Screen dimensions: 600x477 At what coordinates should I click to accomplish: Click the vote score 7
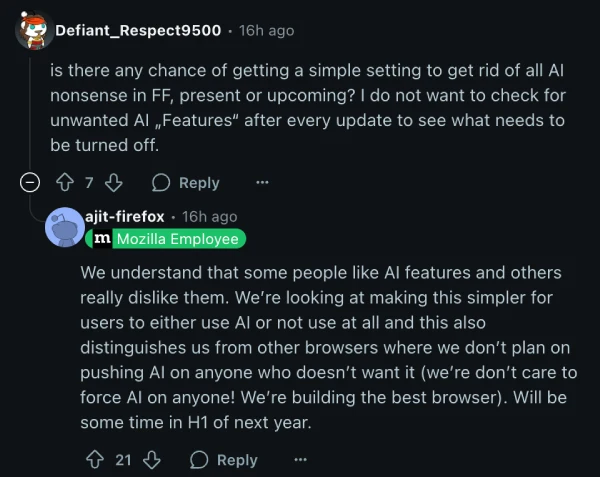point(89,183)
